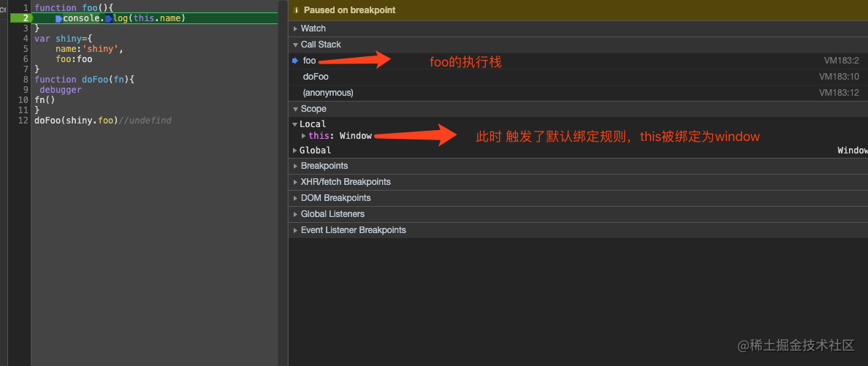Select the foo call stack frame
Viewport: 868px width, 366px height.
pyautogui.click(x=578, y=61)
